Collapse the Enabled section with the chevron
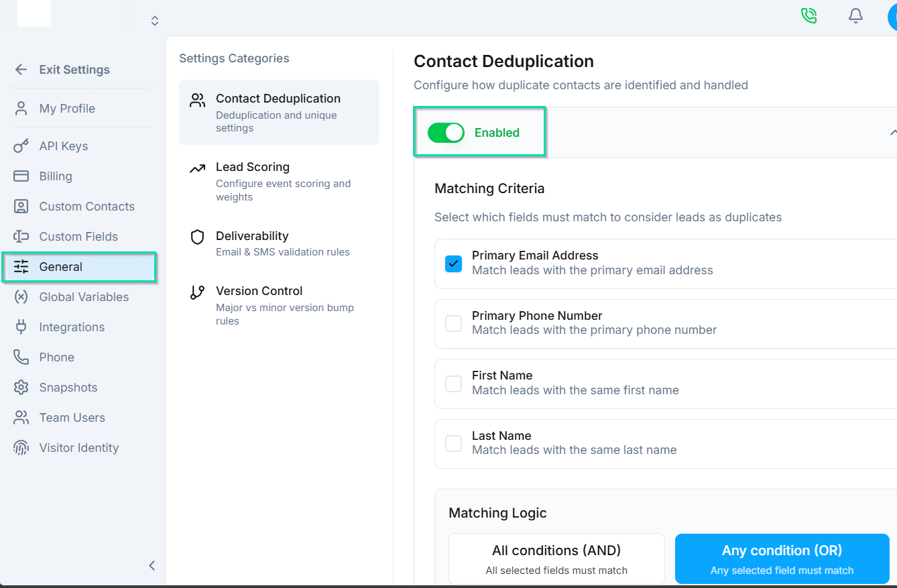 (892, 133)
